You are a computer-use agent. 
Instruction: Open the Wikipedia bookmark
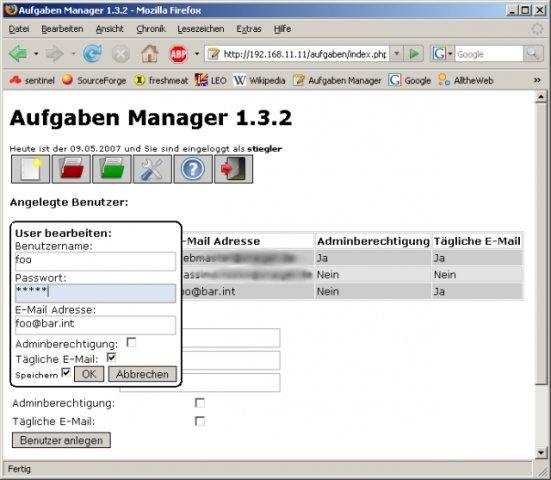259,80
